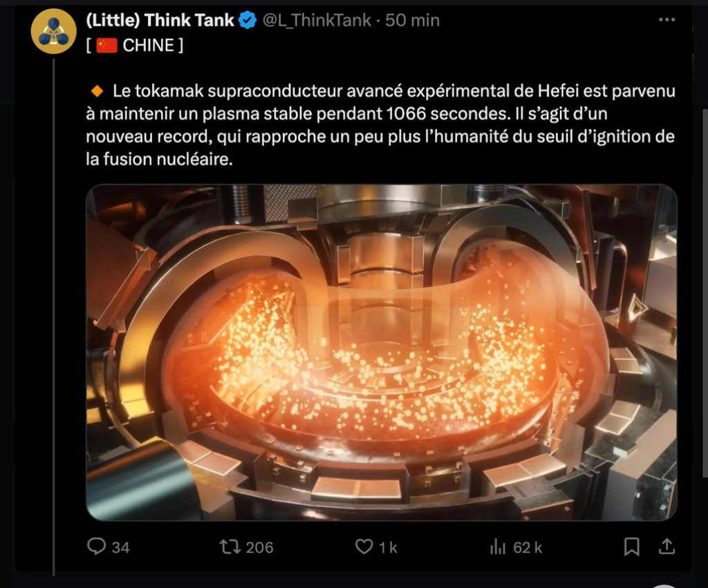This screenshot has height=588, width=708.
Task: Open the @L_ThinkTank handle link
Action: click(317, 21)
